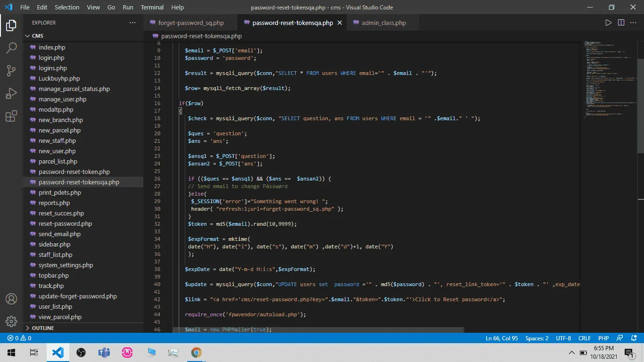The width and height of the screenshot is (644, 362).
Task: Click the editor's horizontal scrollbar
Action: pyautogui.click(x=319, y=330)
